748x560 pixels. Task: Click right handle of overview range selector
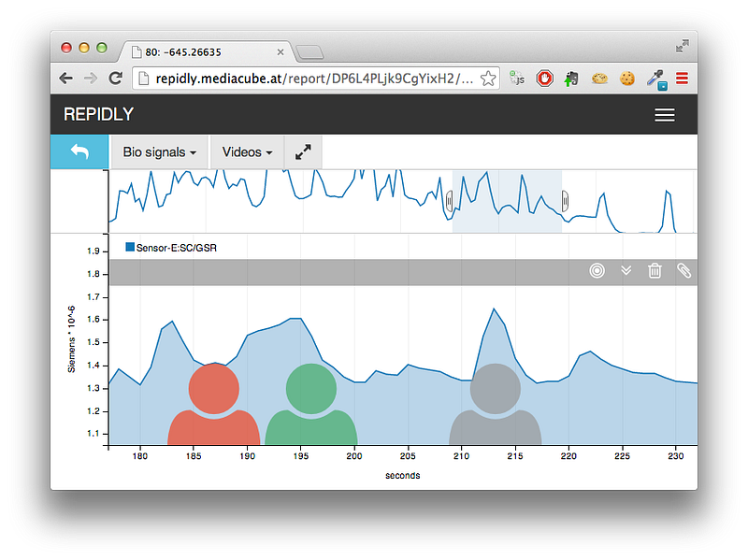point(565,201)
